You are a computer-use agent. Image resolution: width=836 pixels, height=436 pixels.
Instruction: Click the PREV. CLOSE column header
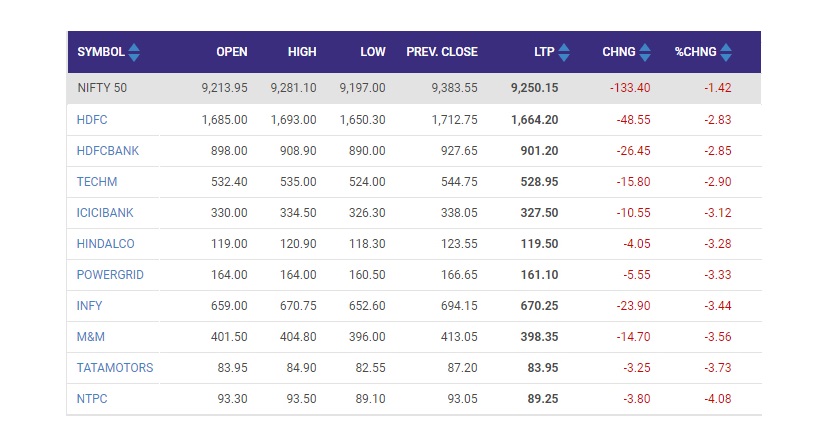coord(442,52)
